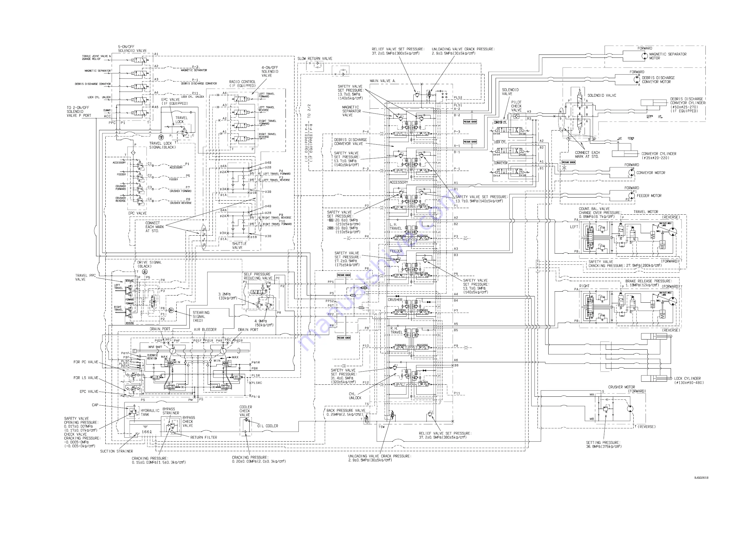Click the conveyor cylinder symbol
This screenshot has width=756, height=535.
click(x=625, y=154)
